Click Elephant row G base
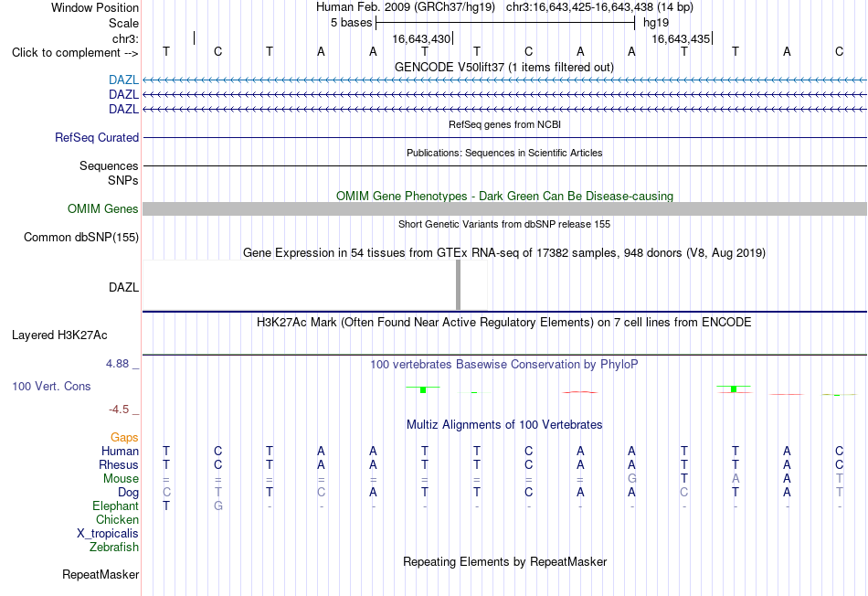The height and width of the screenshot is (596, 868). 218,506
